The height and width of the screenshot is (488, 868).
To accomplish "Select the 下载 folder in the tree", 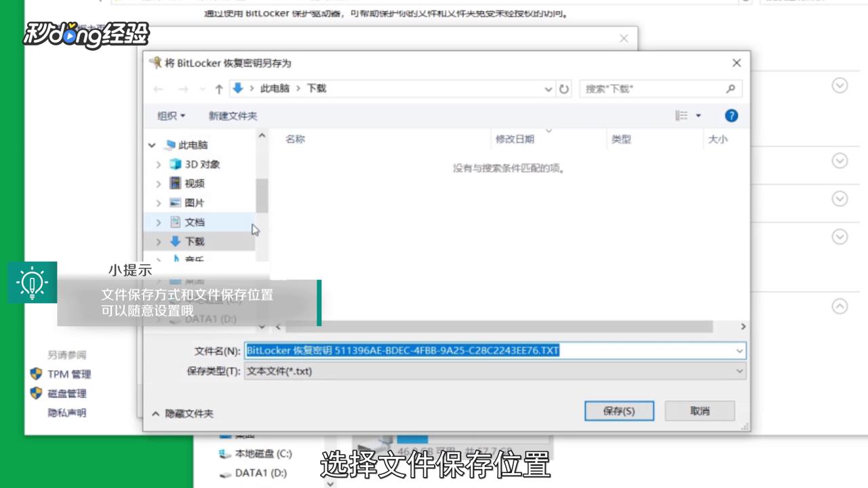I will (195, 241).
